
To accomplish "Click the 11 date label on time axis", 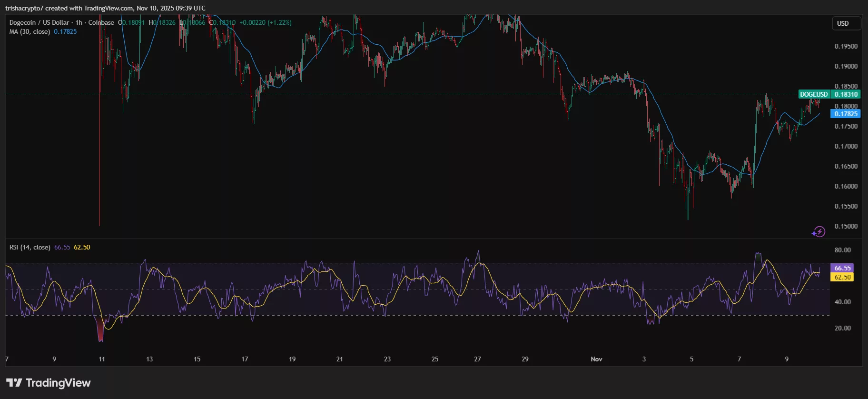I will (x=102, y=359).
